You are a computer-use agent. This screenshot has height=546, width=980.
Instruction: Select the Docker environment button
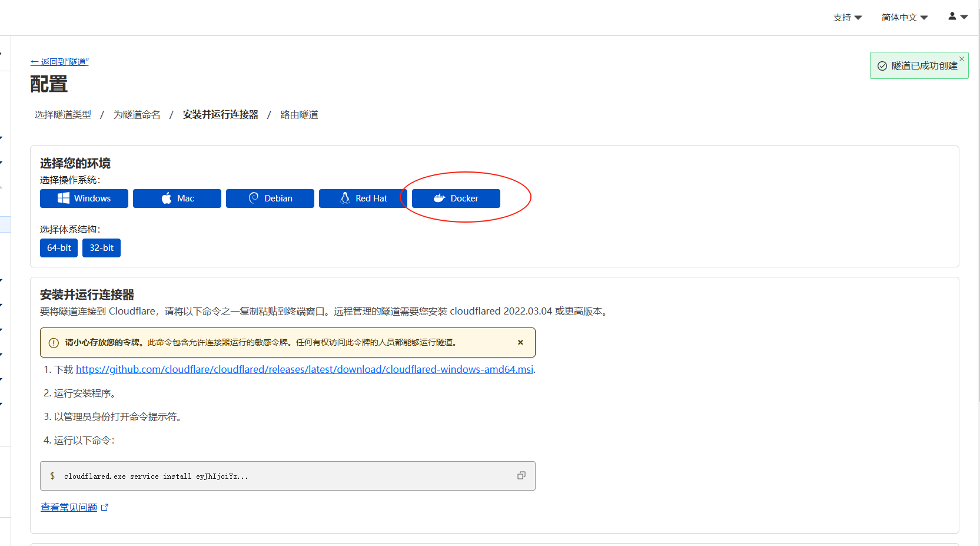456,198
